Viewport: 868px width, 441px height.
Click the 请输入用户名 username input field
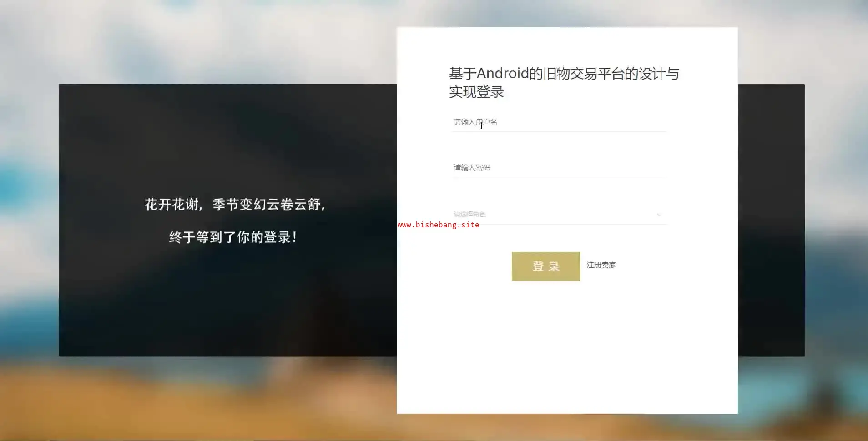pos(559,122)
